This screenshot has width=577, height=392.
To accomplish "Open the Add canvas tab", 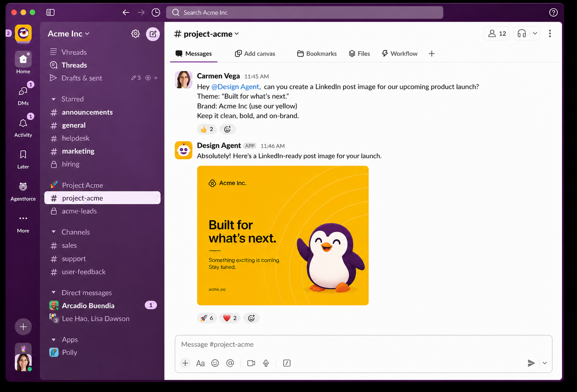I will click(255, 54).
